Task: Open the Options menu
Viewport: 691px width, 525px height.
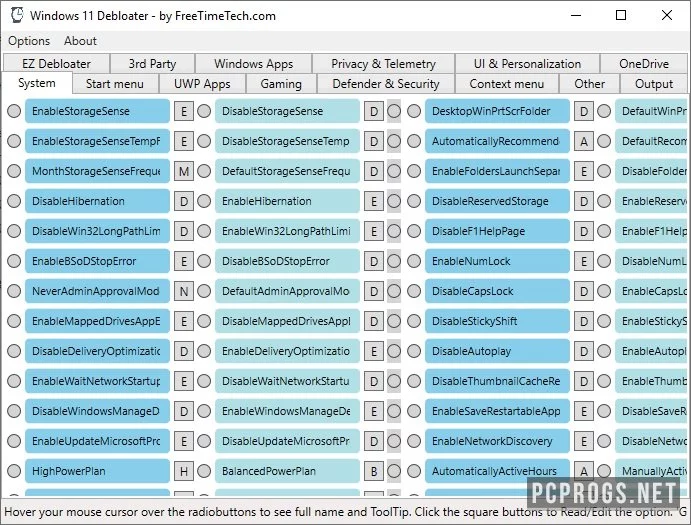Action: click(x=29, y=41)
